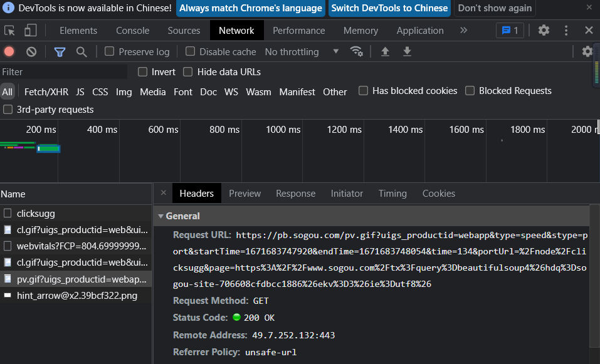Open the No throttling dropdown
Screen dimensions: 600x364
click(302, 51)
